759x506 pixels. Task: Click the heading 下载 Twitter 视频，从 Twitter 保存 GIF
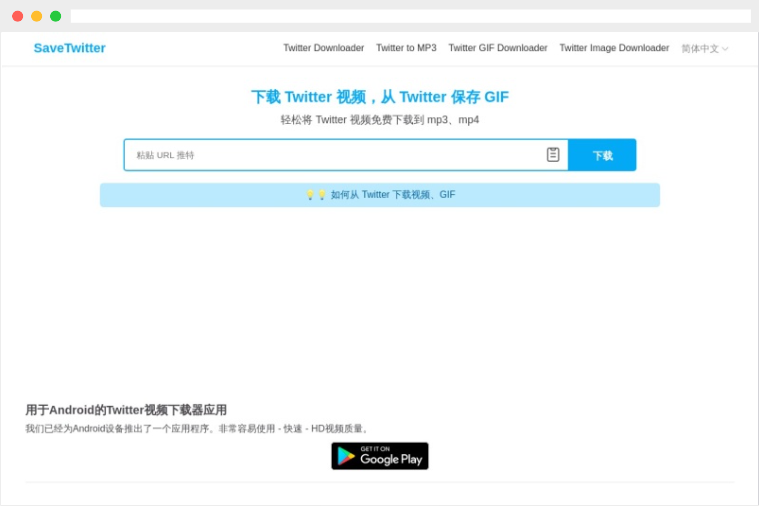[380, 97]
